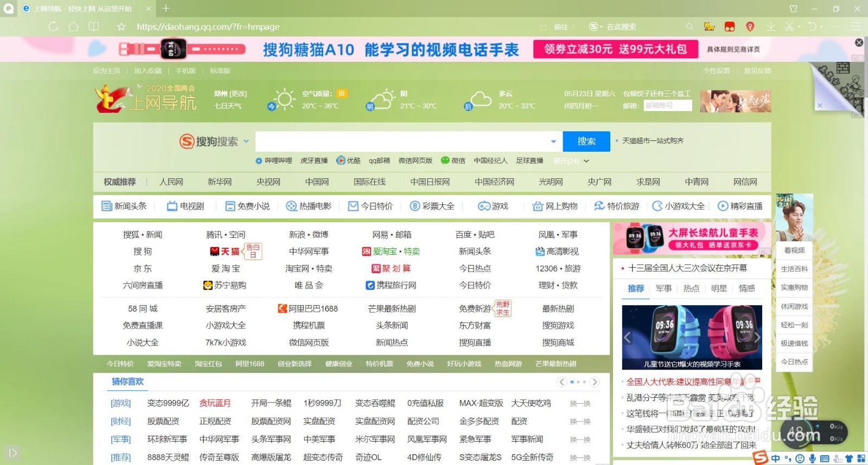Click 看视频 in right sidebar
The image size is (868, 465).
794,250
